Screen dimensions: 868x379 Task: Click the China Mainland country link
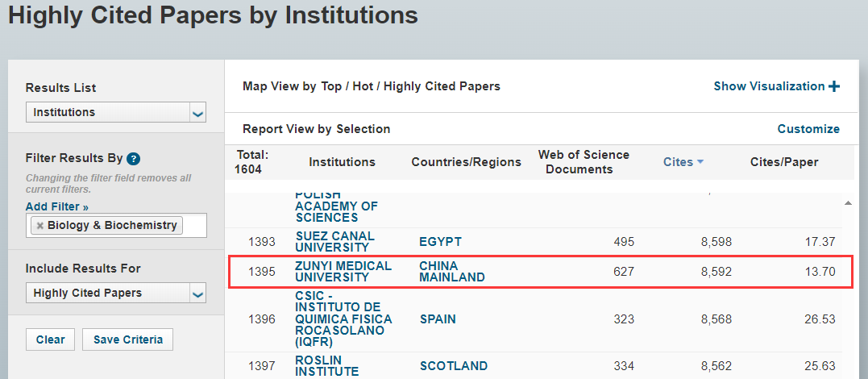pos(451,272)
